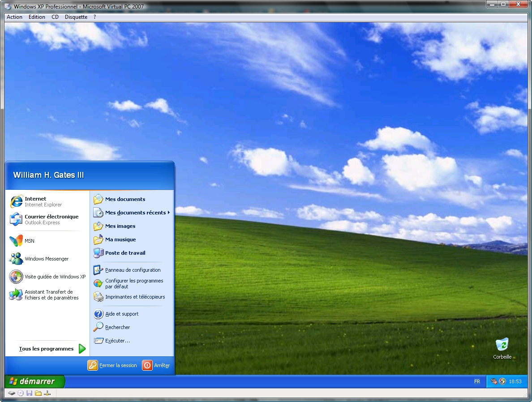Expand Tous les programmes list
The height and width of the screenshot is (402, 532).
(52, 349)
